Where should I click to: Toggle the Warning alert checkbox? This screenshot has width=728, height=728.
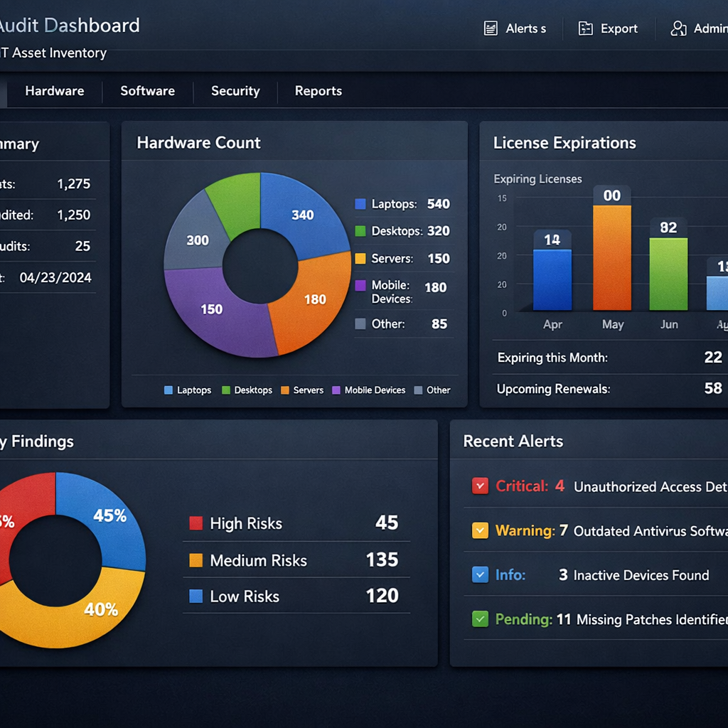[480, 530]
